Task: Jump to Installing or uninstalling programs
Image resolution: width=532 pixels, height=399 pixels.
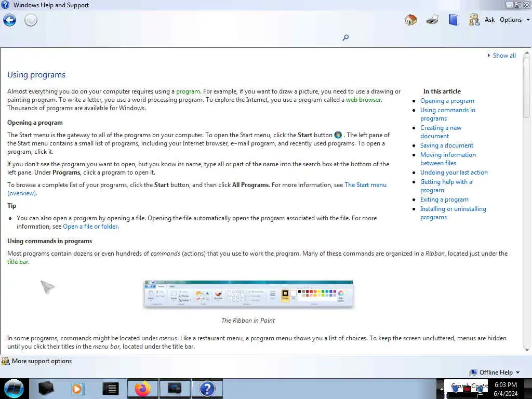Action: pyautogui.click(x=453, y=213)
